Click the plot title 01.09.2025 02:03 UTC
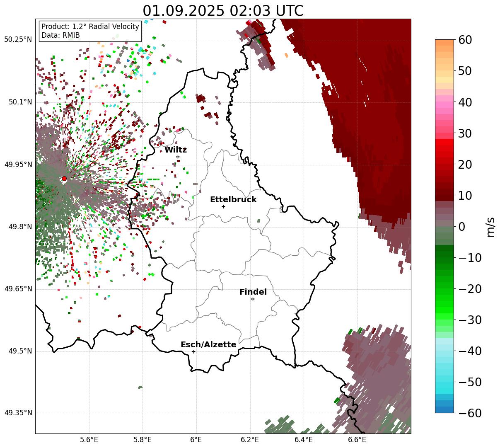 [223, 10]
